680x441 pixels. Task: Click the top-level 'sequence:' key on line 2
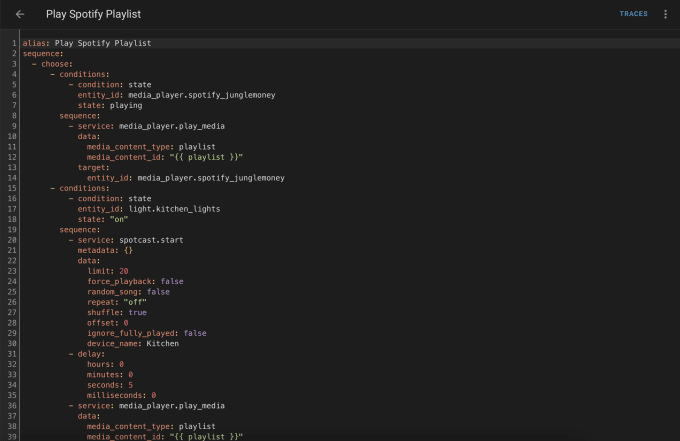coord(43,54)
